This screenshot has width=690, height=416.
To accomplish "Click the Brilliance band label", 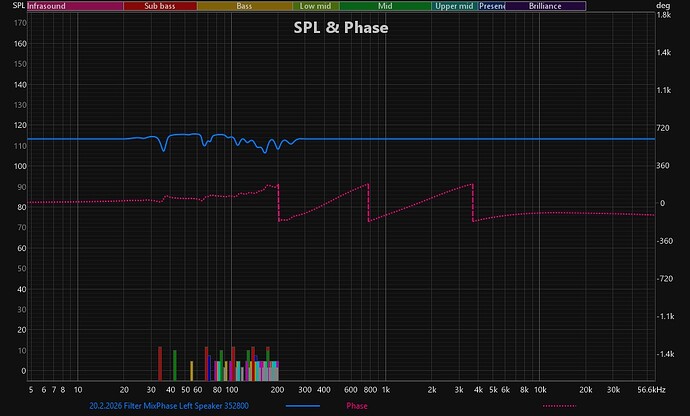I will (x=545, y=6).
